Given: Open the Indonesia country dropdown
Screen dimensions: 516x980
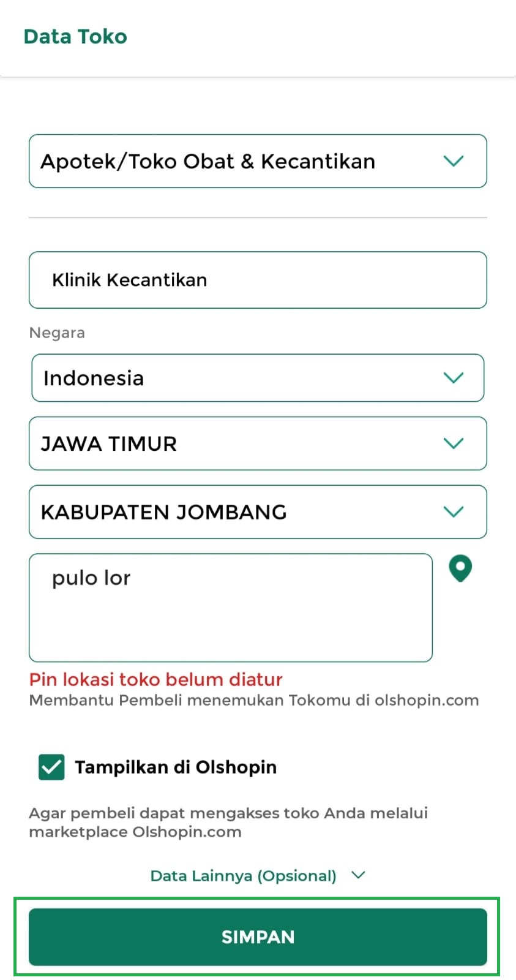Looking at the screenshot, I should pos(245,378).
